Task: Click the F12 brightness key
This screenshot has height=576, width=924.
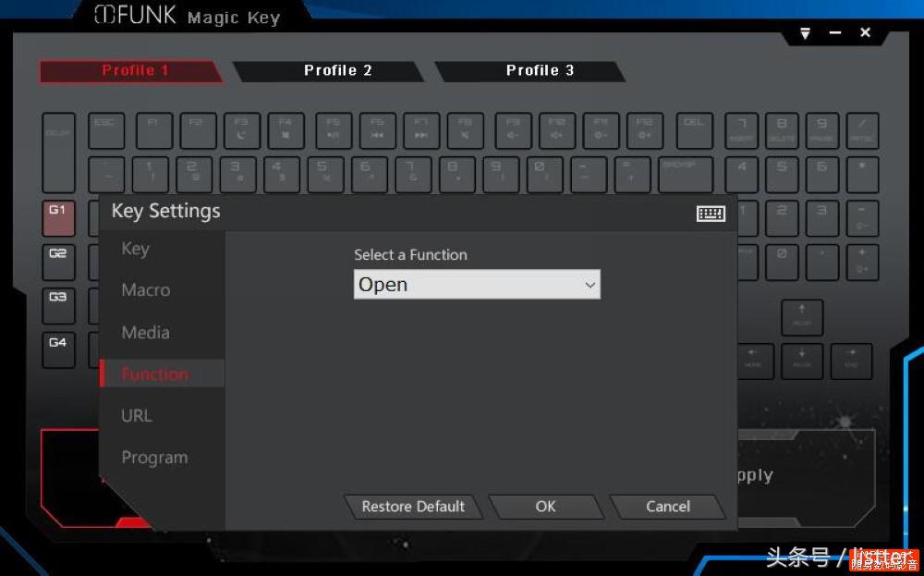Action: click(645, 130)
